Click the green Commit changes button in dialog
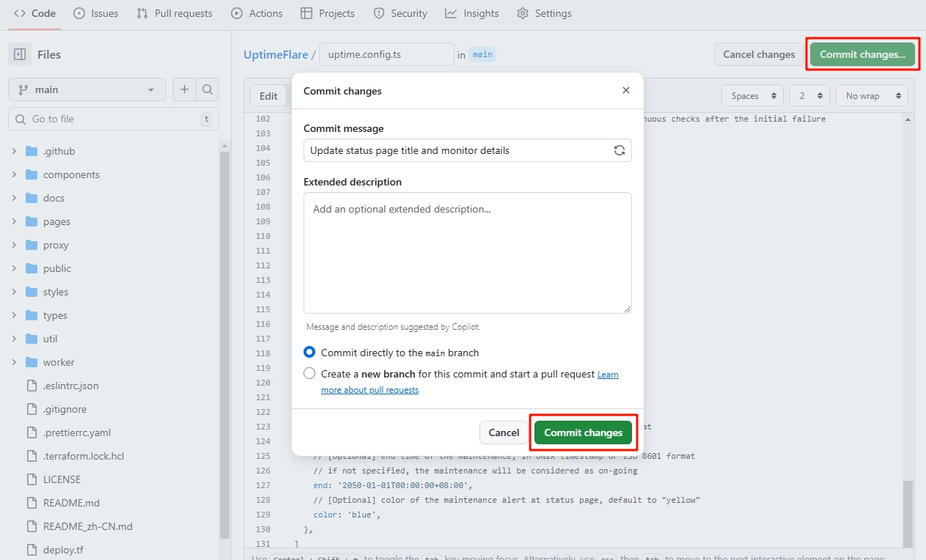The width and height of the screenshot is (926, 560). [x=583, y=432]
